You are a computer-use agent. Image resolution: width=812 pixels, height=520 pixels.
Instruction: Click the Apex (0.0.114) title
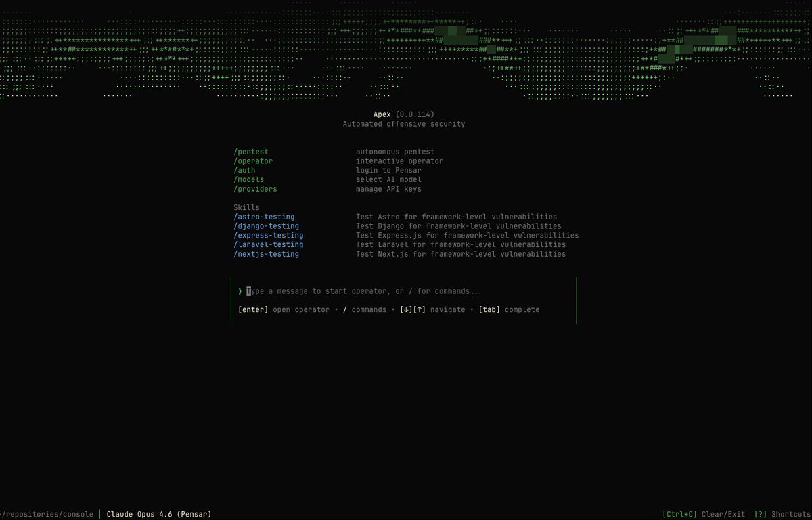pos(404,114)
